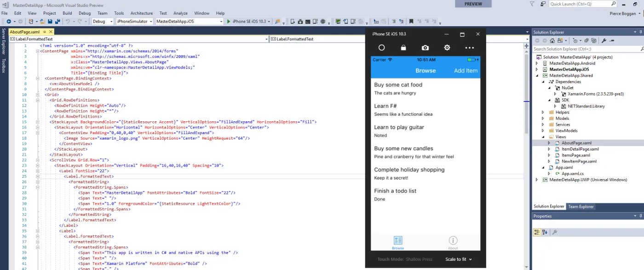Click the notifications flag icon
Screen dimensions: 644x270
click(x=532, y=4)
